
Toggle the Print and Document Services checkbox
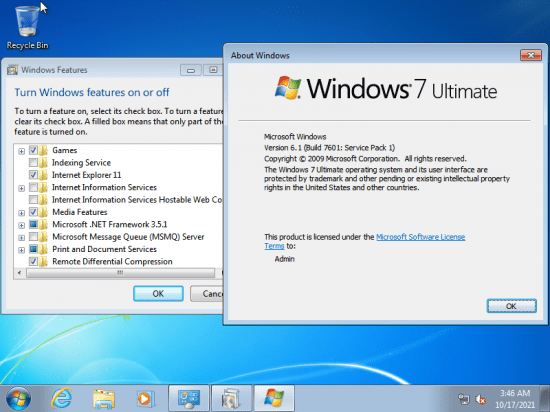tap(33, 249)
